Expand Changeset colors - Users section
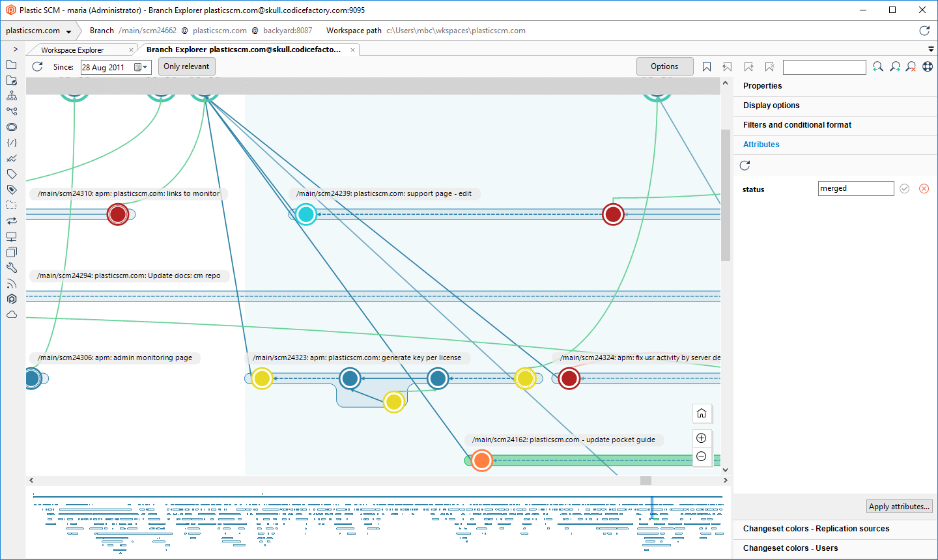The image size is (938, 560). pyautogui.click(x=835, y=548)
